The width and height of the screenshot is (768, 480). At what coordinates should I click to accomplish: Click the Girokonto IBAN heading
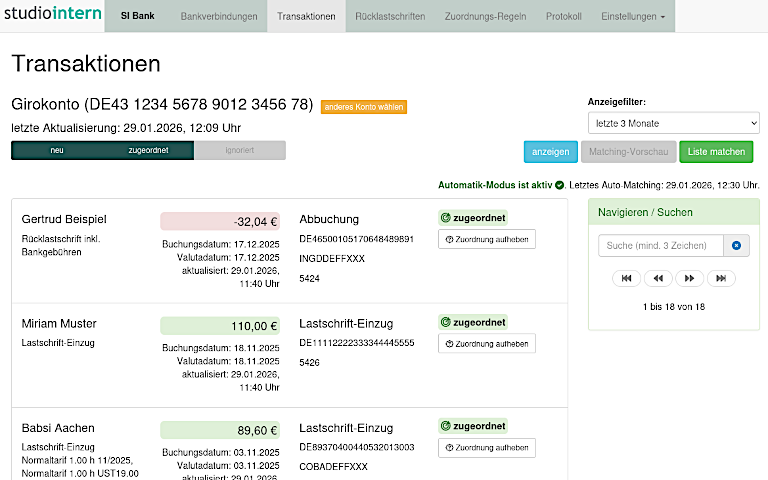[162, 104]
